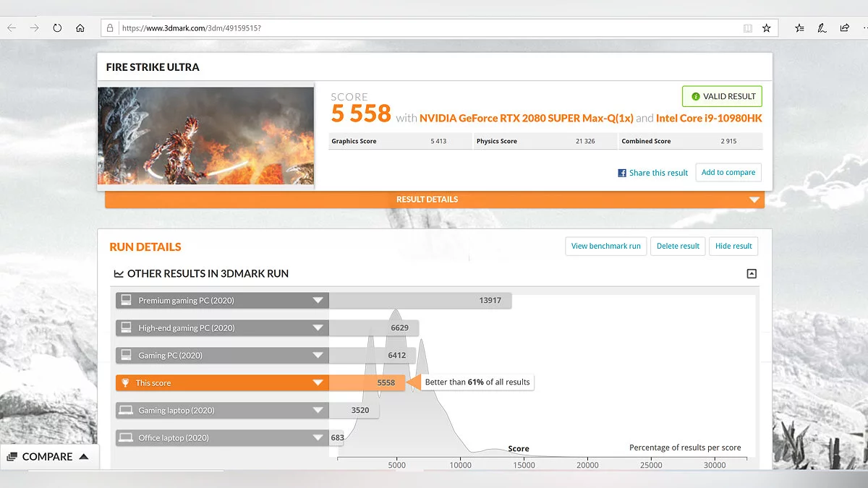868x488 pixels.
Task: Click the URL address bar field
Action: pyautogui.click(x=427, y=28)
